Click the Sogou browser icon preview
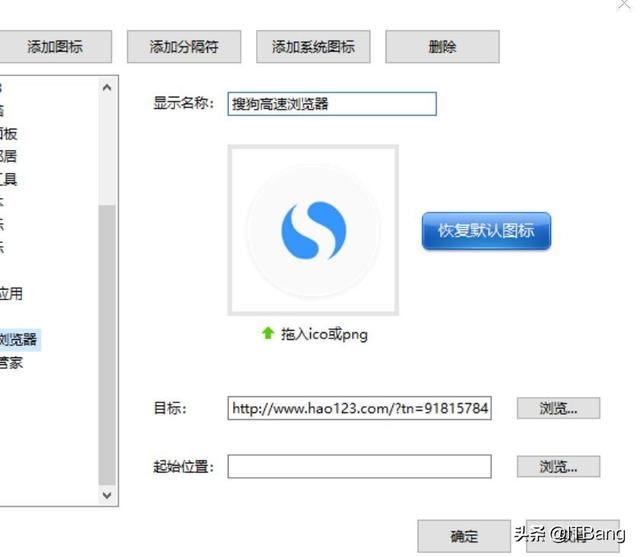The width and height of the screenshot is (640, 557). pyautogui.click(x=313, y=230)
